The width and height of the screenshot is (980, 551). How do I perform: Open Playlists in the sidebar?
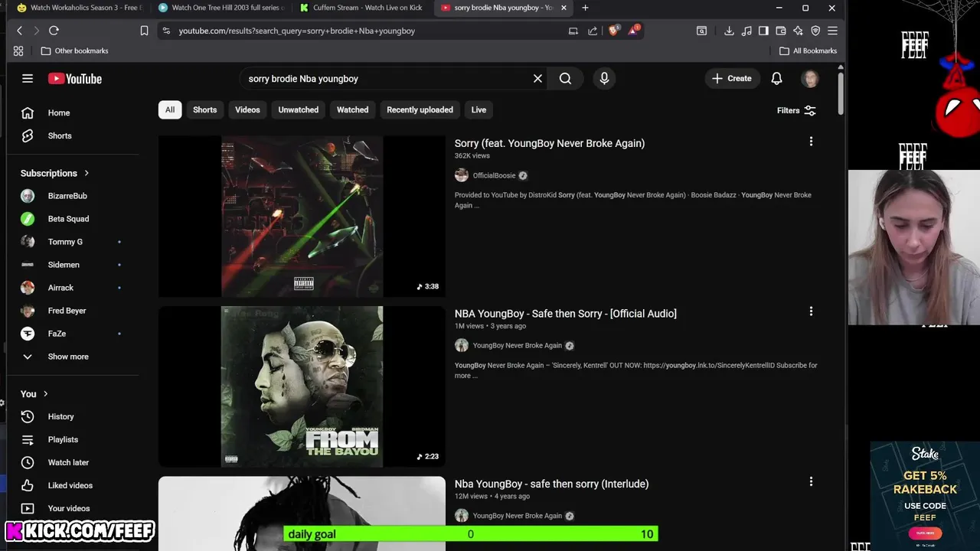click(63, 439)
